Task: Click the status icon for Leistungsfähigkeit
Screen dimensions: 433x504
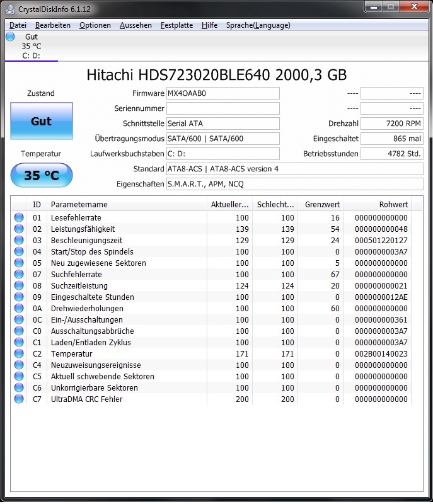Action: tap(19, 229)
